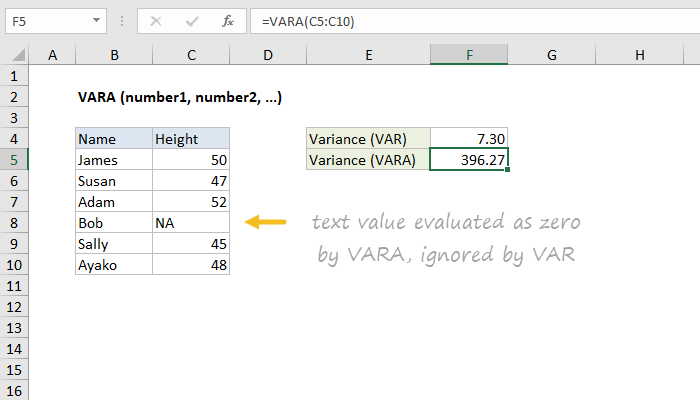This screenshot has height=400, width=700.
Task: Select row 2 header
Action: coord(14,97)
